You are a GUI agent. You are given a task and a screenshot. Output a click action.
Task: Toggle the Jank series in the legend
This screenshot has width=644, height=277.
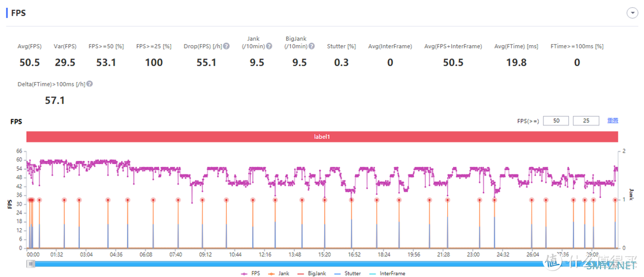tap(279, 273)
